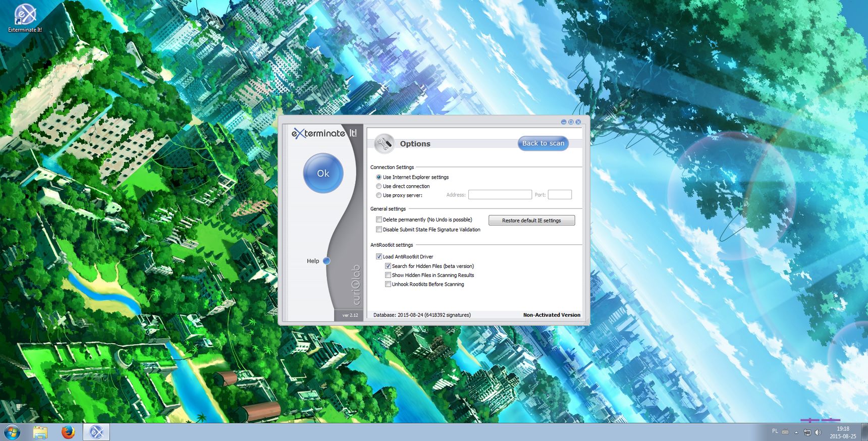
Task: Click the Show desktop strip
Action: click(x=864, y=432)
